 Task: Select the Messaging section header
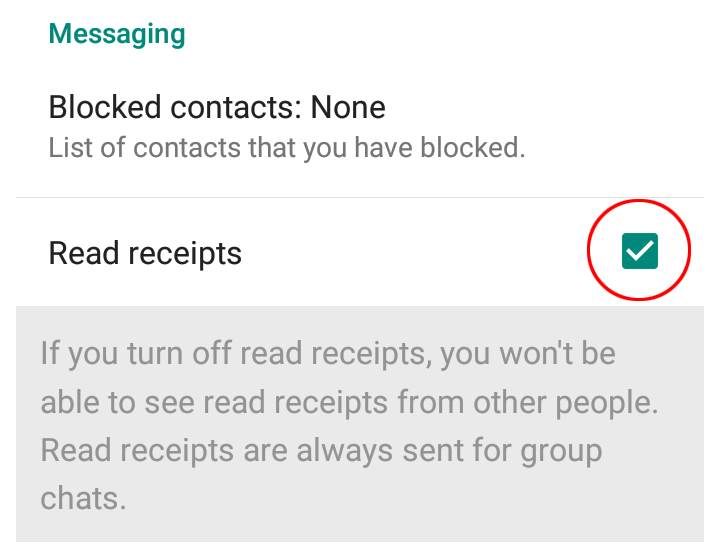point(117,34)
